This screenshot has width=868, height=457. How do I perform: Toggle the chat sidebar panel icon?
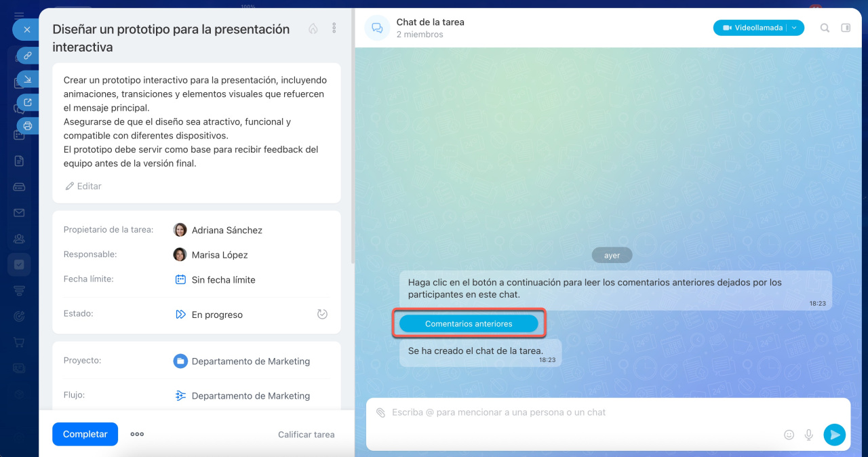(x=846, y=28)
